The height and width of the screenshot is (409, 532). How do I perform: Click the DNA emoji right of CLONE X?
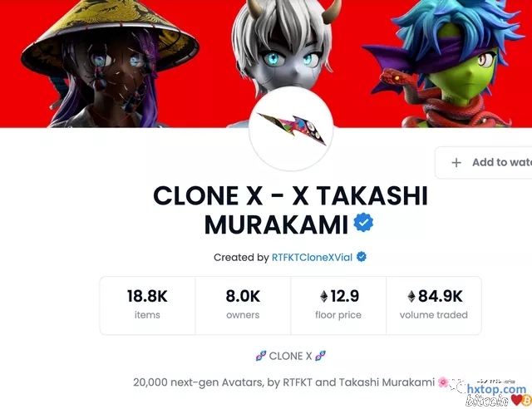tap(320, 356)
